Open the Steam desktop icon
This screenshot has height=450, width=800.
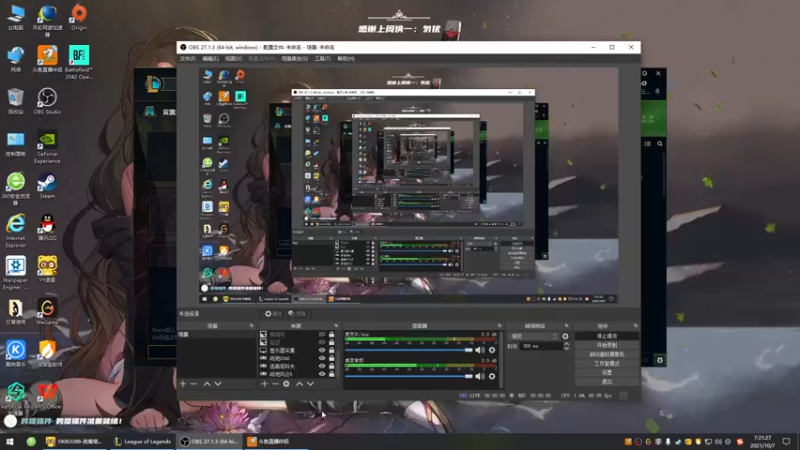pyautogui.click(x=47, y=186)
